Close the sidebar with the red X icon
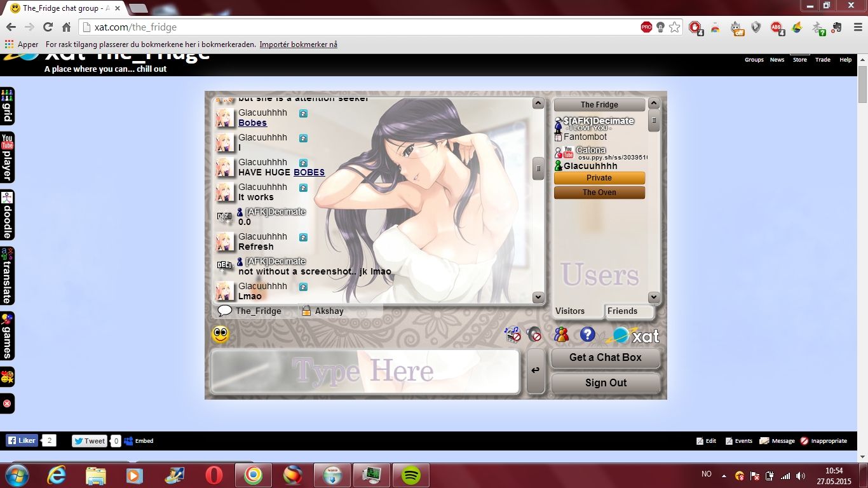This screenshot has height=488, width=868. (7, 403)
